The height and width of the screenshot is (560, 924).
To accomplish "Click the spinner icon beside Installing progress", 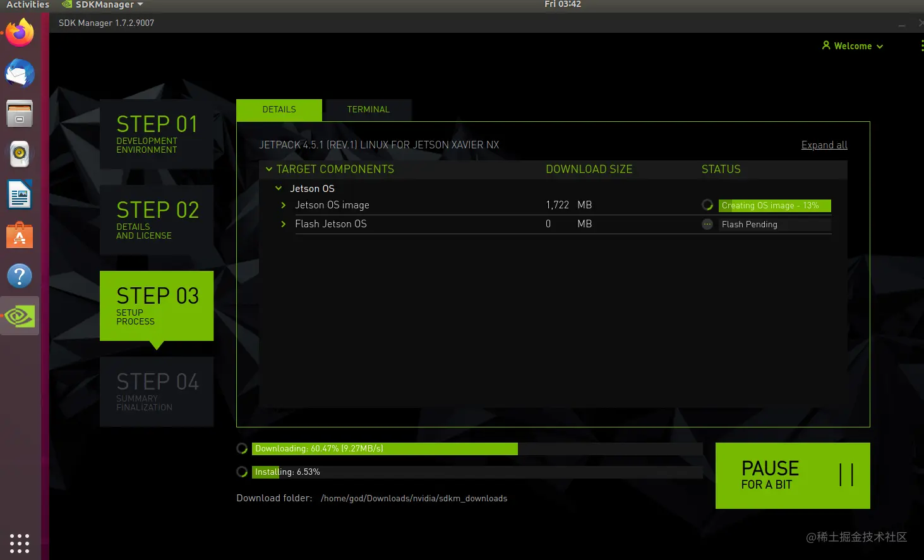I will coord(242,472).
